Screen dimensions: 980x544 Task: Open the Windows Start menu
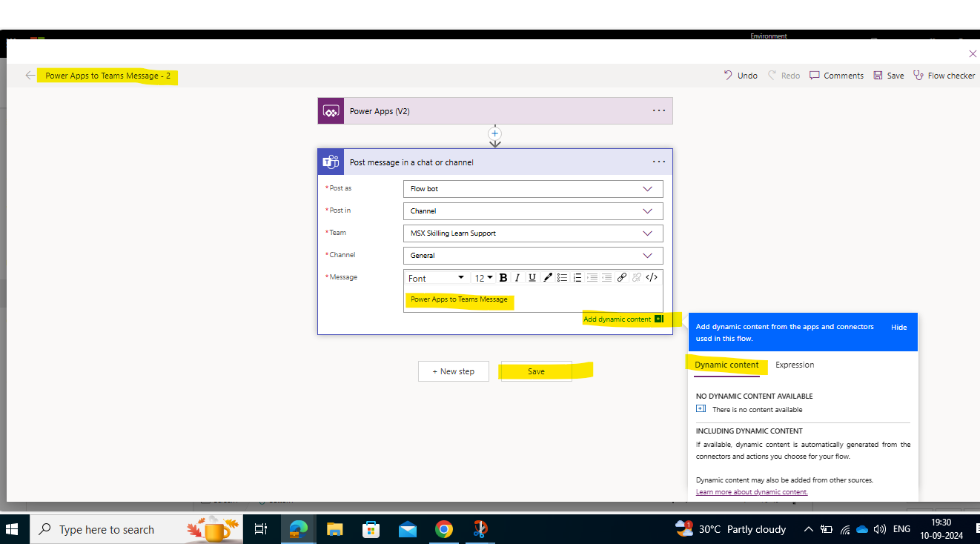pos(12,529)
